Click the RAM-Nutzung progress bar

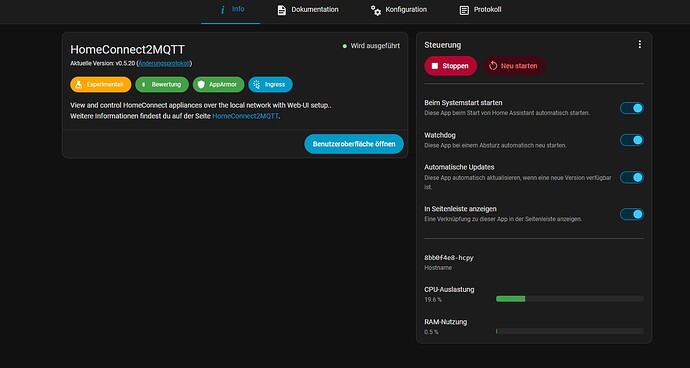point(569,331)
